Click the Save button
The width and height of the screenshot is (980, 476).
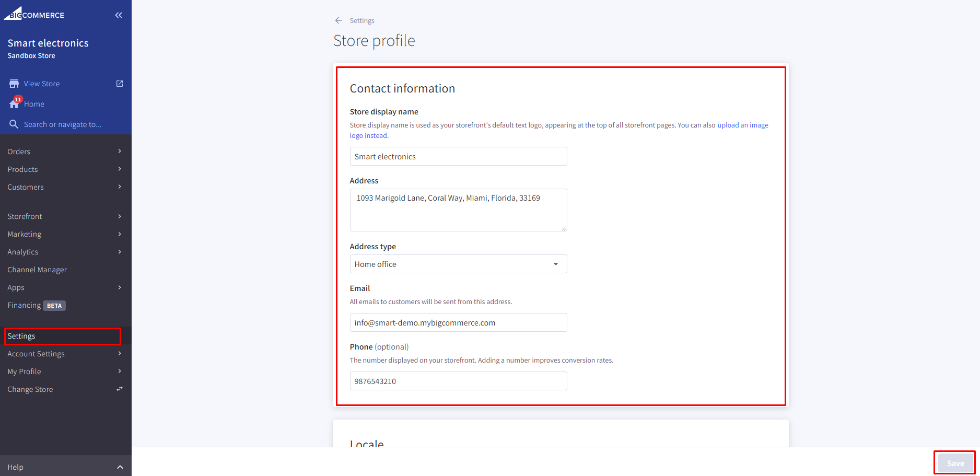tap(955, 463)
